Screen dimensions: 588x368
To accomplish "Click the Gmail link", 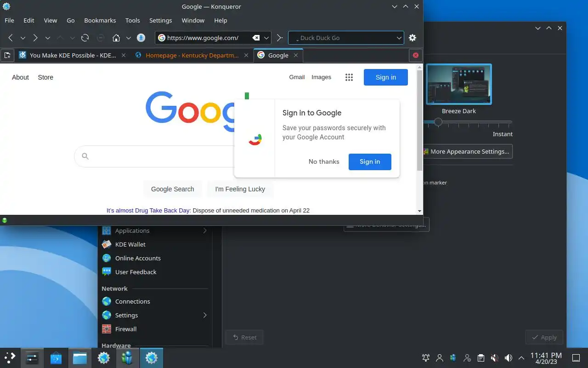I will [297, 77].
